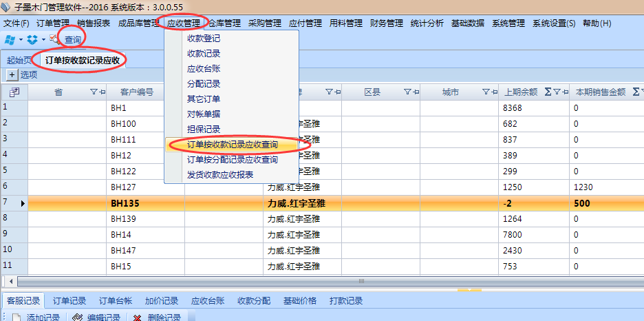
Task: Expand the 选项 panel with plus button
Action: pos(12,74)
